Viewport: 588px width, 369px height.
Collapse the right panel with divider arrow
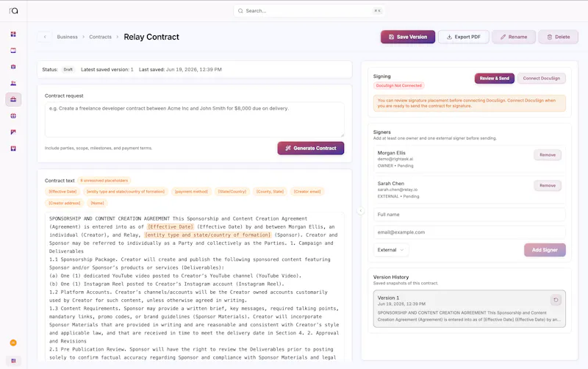[x=360, y=211]
